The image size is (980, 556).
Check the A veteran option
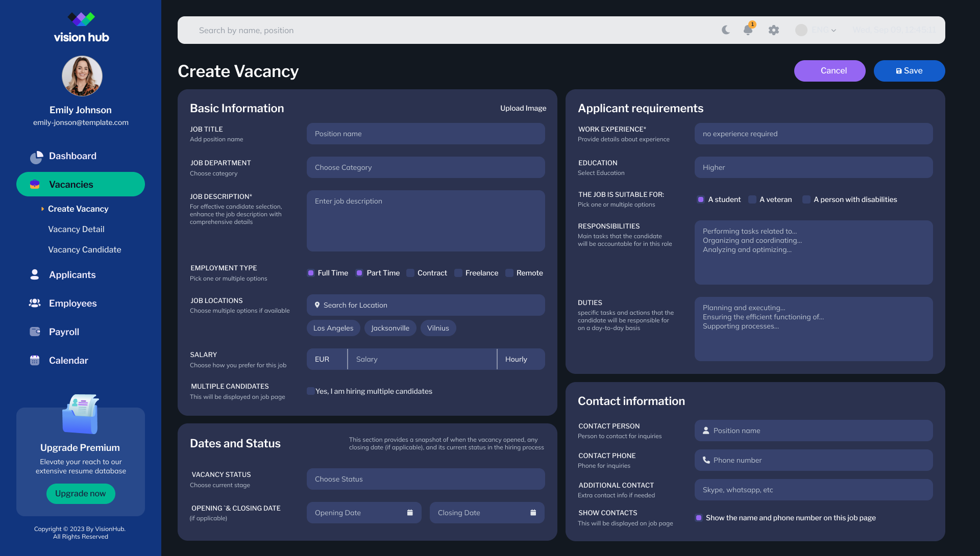[752, 199]
